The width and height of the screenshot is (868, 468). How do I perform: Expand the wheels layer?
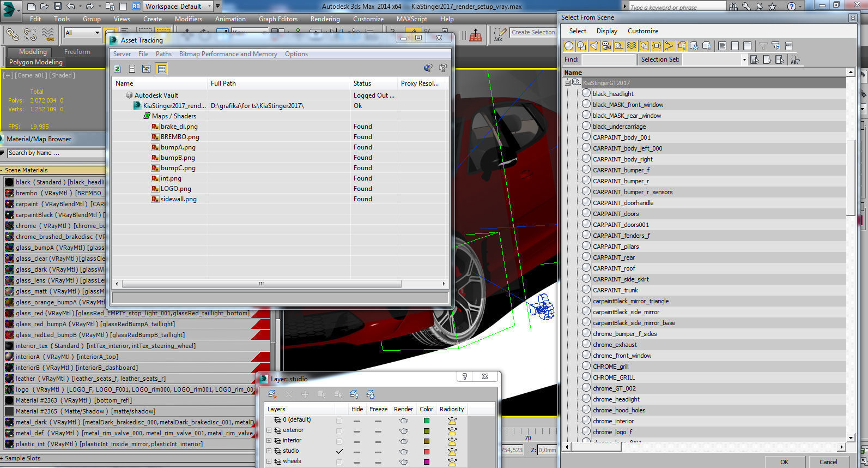point(269,461)
